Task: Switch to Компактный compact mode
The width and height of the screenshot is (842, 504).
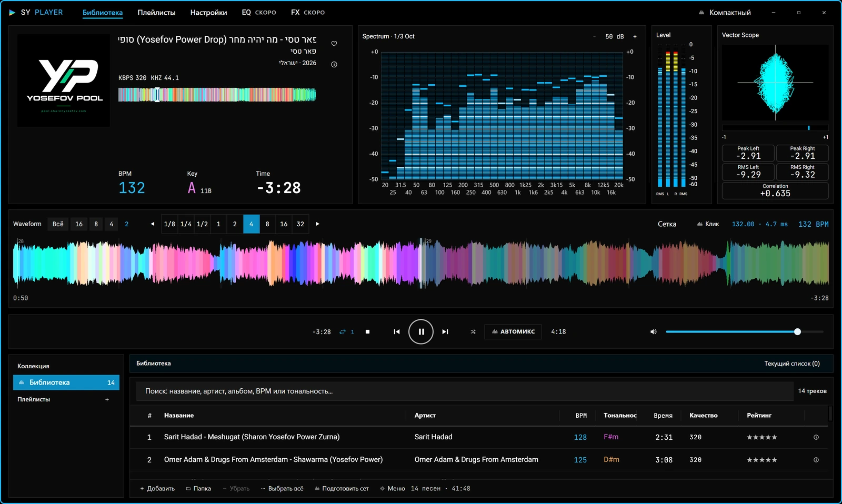Action: point(724,13)
